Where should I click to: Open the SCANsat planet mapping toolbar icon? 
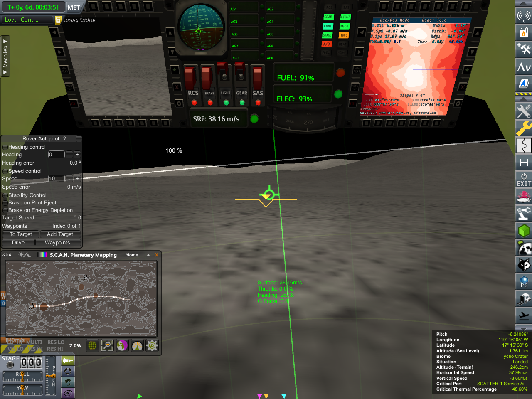[x=524, y=248]
